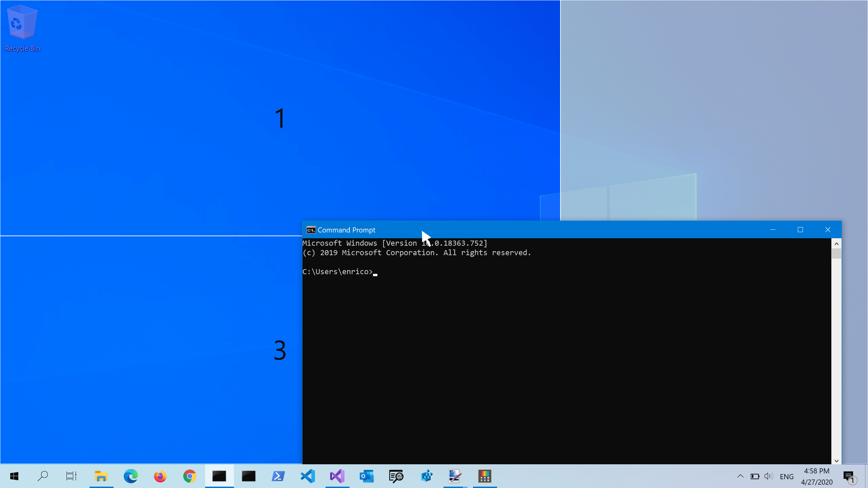
Task: Click the clock to open calendar
Action: click(817, 476)
